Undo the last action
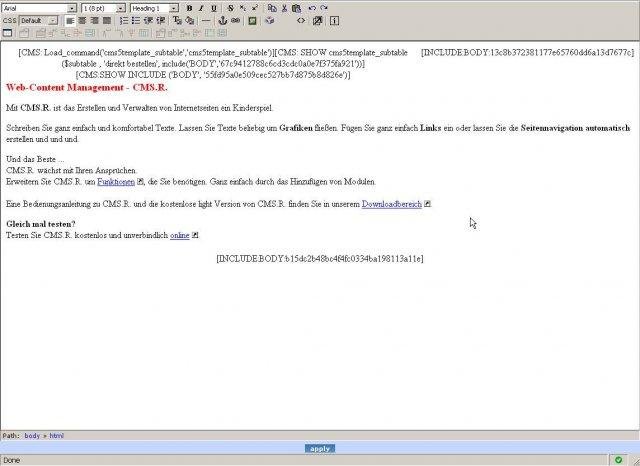This screenshot has height=466, width=640. pos(312,8)
